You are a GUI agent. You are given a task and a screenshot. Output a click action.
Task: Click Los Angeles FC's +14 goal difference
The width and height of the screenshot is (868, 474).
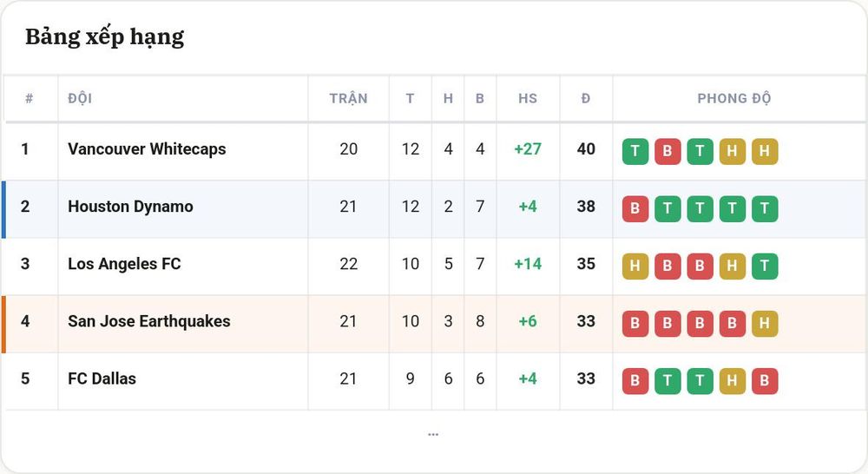[528, 264]
